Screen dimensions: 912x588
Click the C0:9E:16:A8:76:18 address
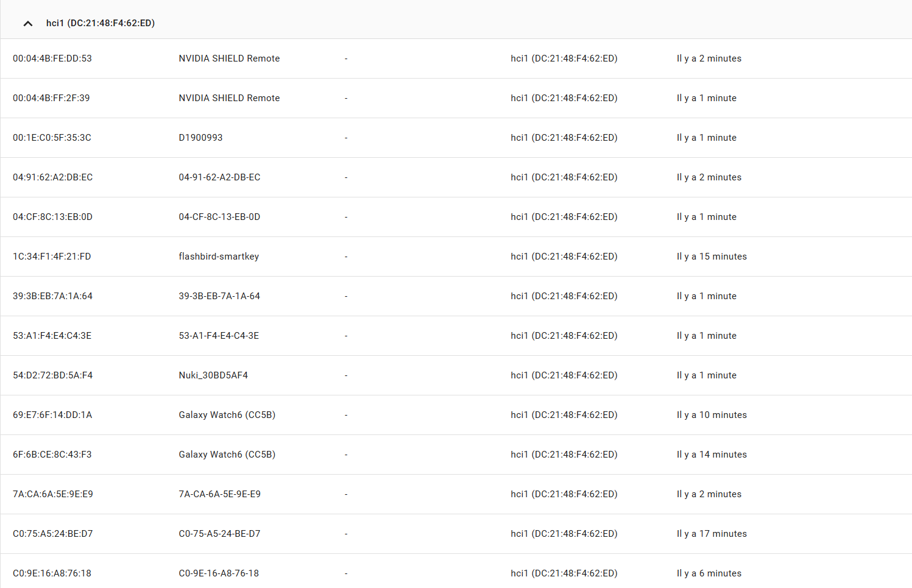[x=52, y=573]
